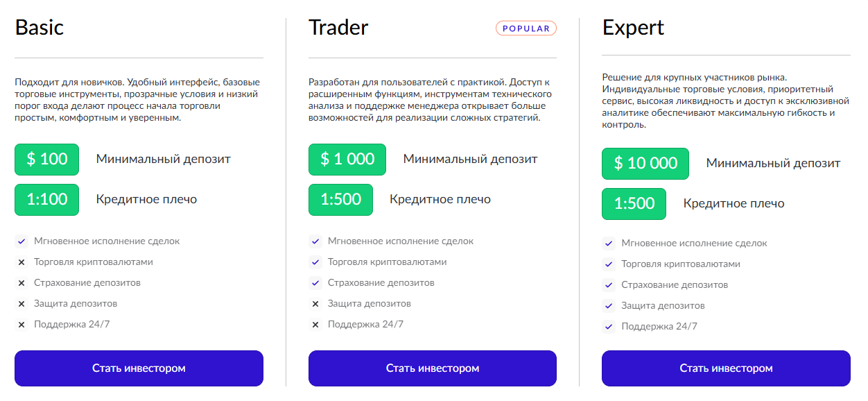Click Стать инвестором under the Expert plan
This screenshot has height=401, width=868.
(x=726, y=368)
